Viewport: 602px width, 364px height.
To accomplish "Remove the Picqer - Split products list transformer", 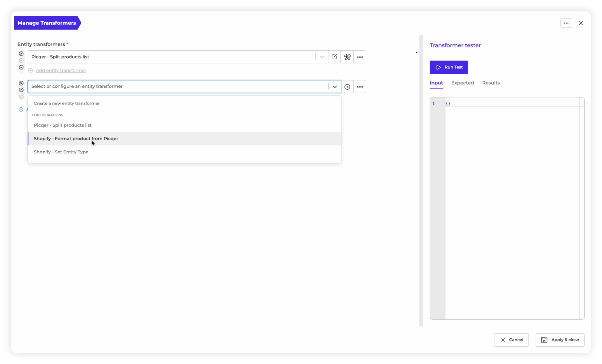I will click(21, 54).
